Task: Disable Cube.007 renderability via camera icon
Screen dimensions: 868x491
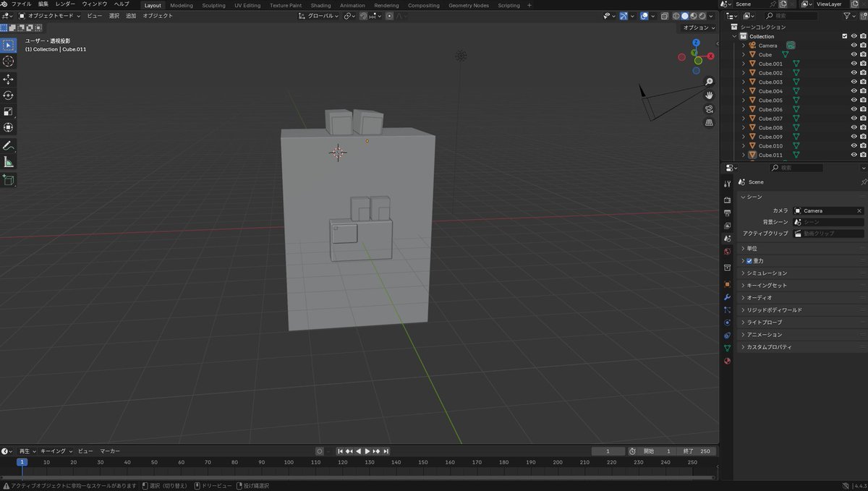Action: pyautogui.click(x=862, y=118)
